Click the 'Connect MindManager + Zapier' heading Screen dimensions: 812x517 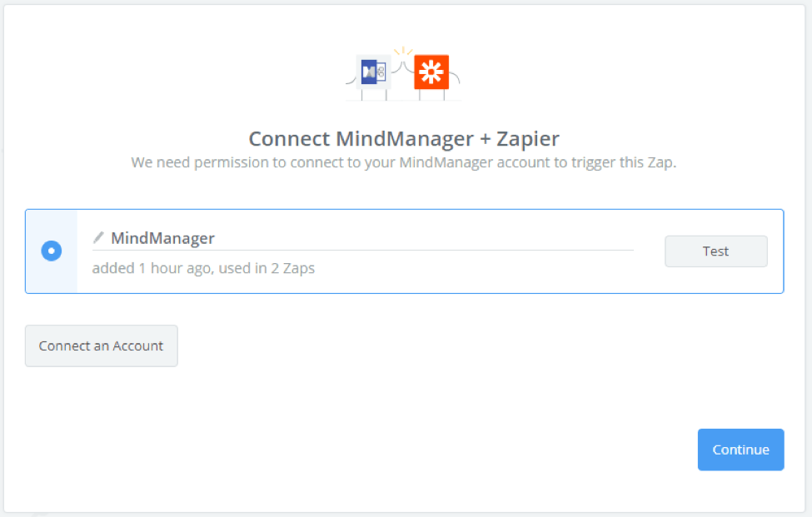tap(404, 139)
